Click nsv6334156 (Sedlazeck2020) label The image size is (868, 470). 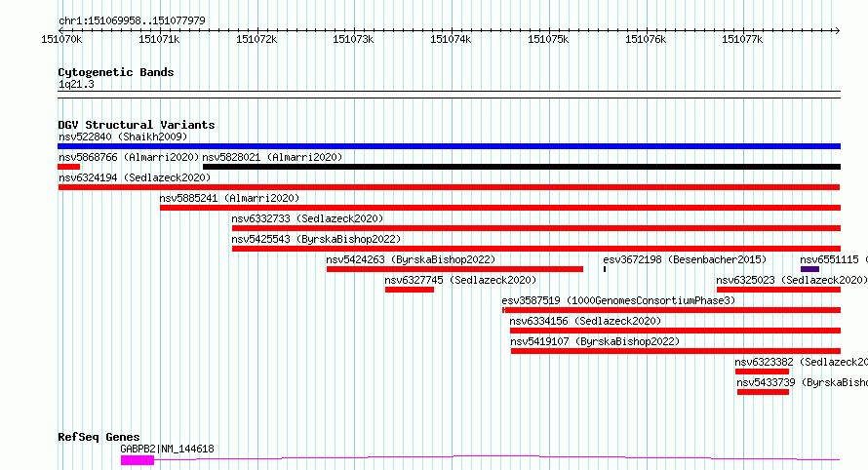tap(585, 321)
